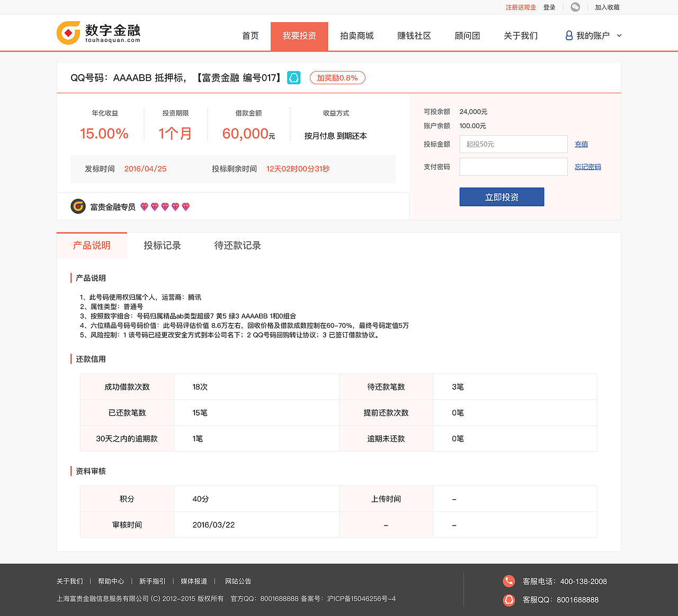Click the 30天之内的逾期款 row label

coord(127,439)
